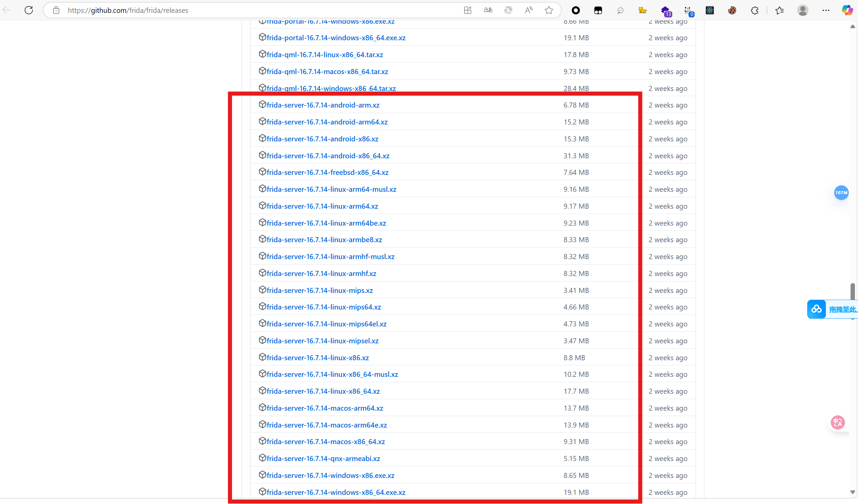Select frida-server-16.7.14-linux-x86.xz

coord(318,358)
